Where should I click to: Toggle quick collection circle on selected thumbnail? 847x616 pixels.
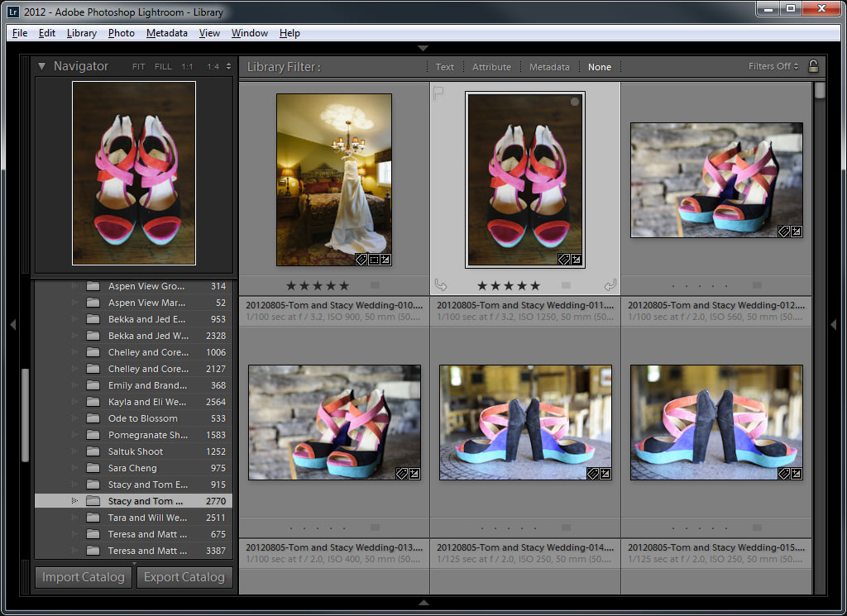pyautogui.click(x=575, y=102)
